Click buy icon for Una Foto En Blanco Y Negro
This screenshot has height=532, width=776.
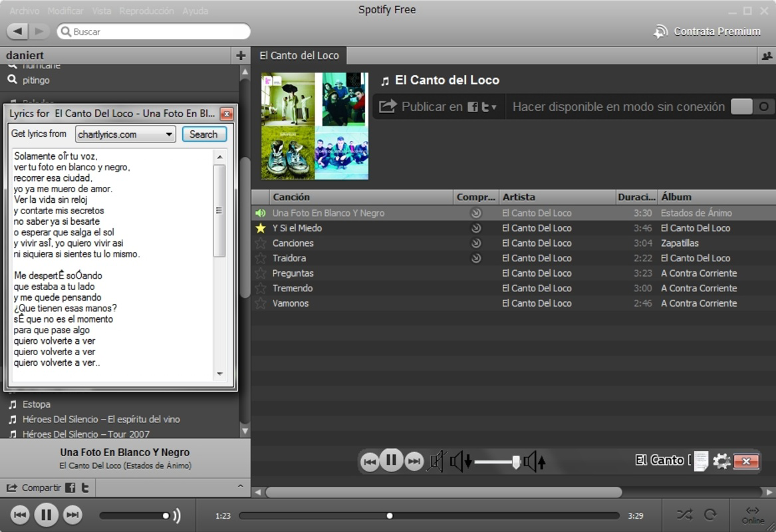(475, 213)
